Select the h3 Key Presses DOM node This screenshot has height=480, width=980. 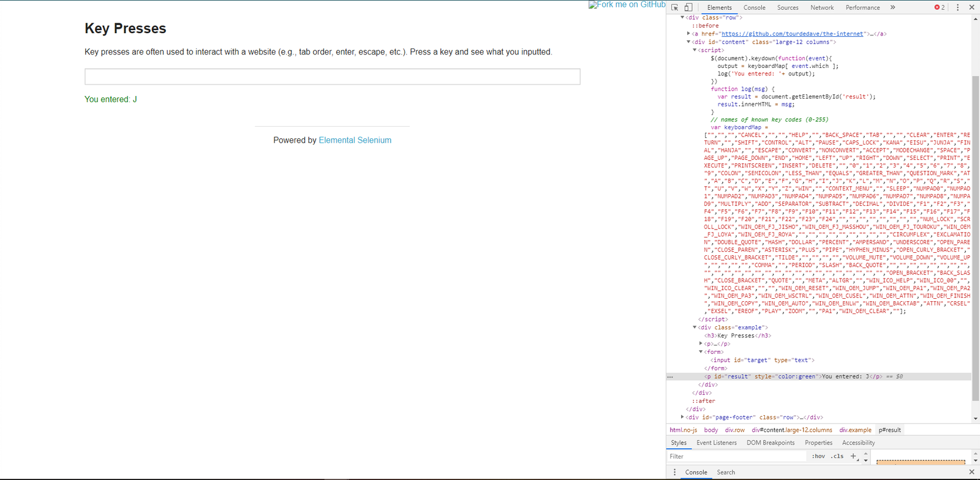737,336
